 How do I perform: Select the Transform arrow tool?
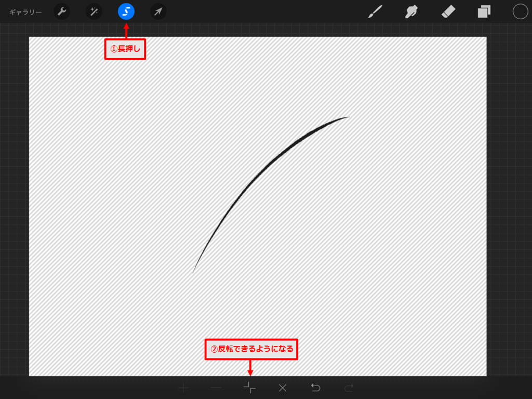click(158, 11)
